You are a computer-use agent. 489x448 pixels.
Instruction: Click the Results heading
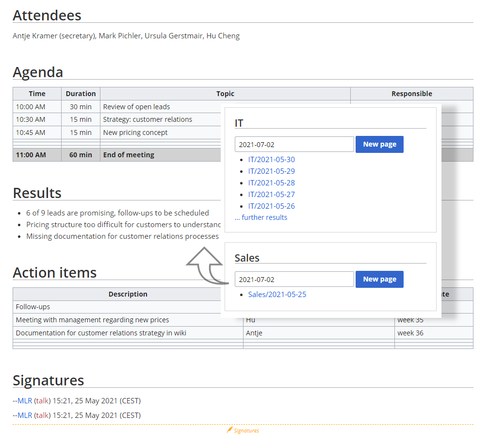[x=37, y=193]
